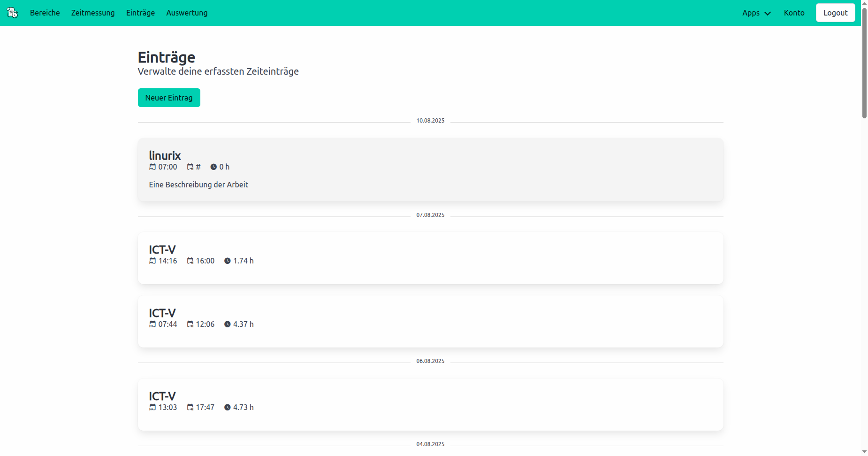This screenshot has width=868, height=456.
Task: Open the Konto account link
Action: (794, 13)
